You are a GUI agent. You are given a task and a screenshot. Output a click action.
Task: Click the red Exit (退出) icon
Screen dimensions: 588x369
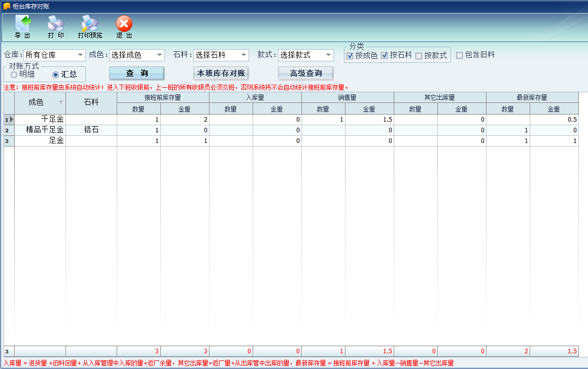point(124,24)
